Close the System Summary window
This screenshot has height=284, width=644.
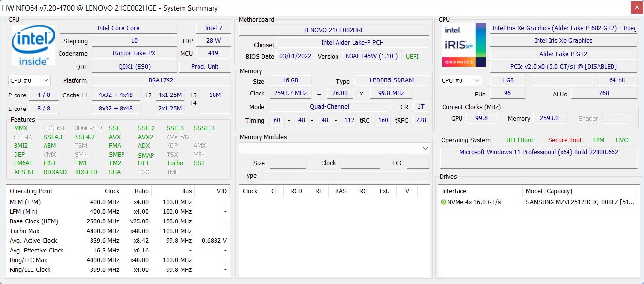point(637,7)
